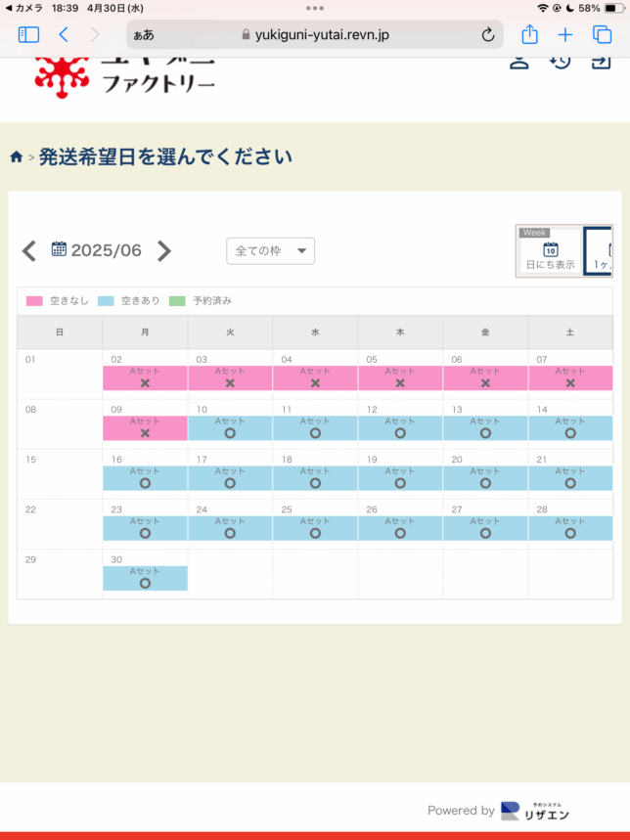Open Safari sidebar panel
This screenshot has width=630, height=840.
(x=28, y=35)
